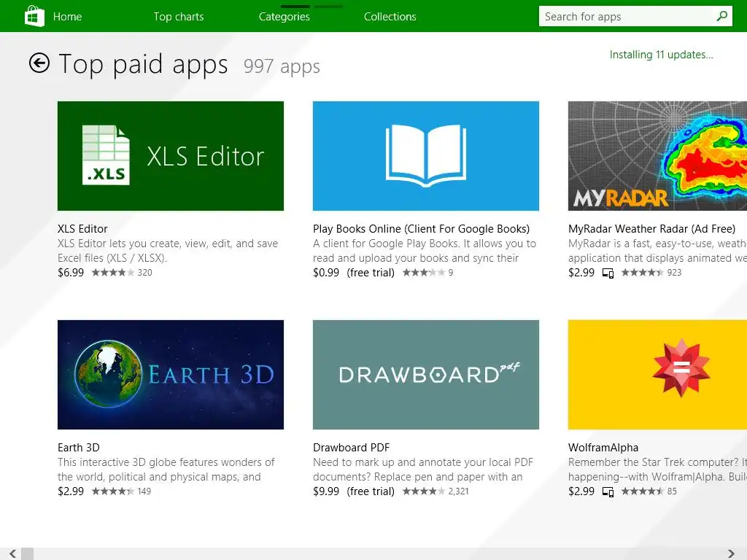Open the MyRadar weather radar tile
The width and height of the screenshot is (747, 560).
pos(657,156)
